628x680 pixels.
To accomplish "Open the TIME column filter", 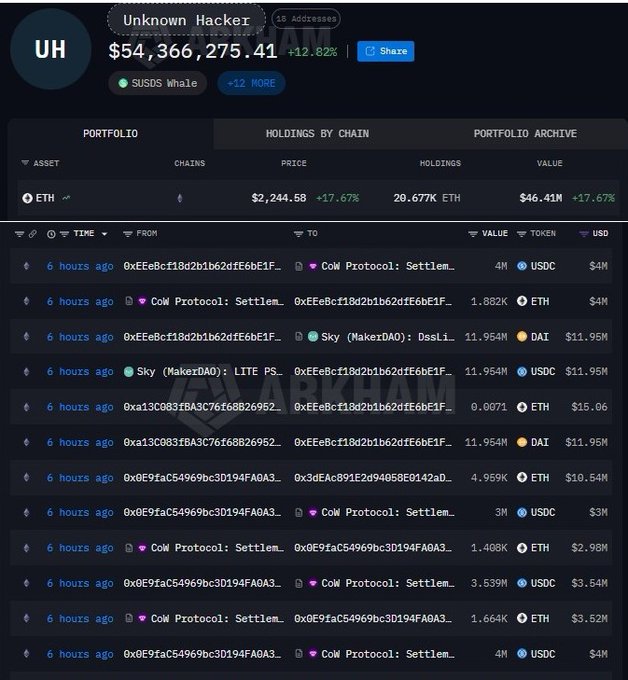I will click(64, 234).
